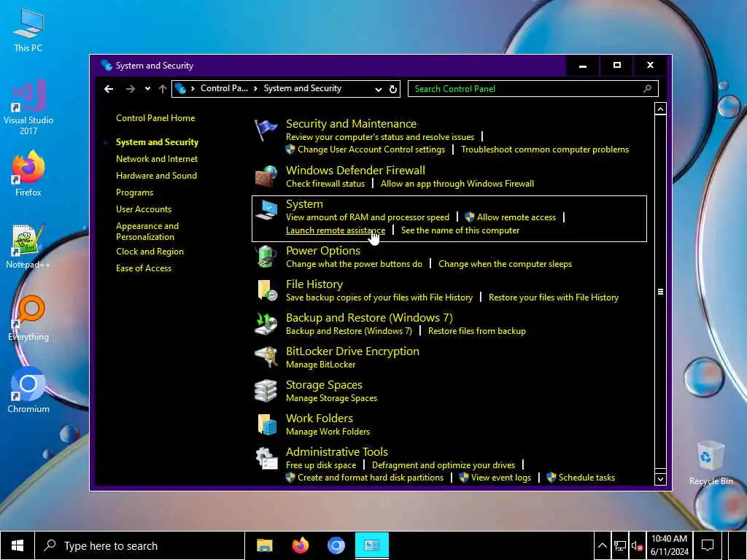Select the Firefox desktop shortcut
747x560 pixels.
(x=28, y=174)
